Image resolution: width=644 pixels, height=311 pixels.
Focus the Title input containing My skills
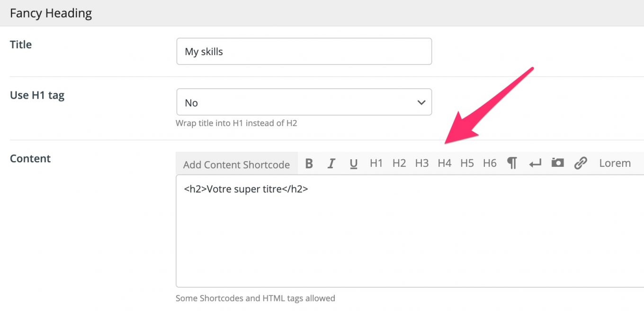tap(304, 52)
